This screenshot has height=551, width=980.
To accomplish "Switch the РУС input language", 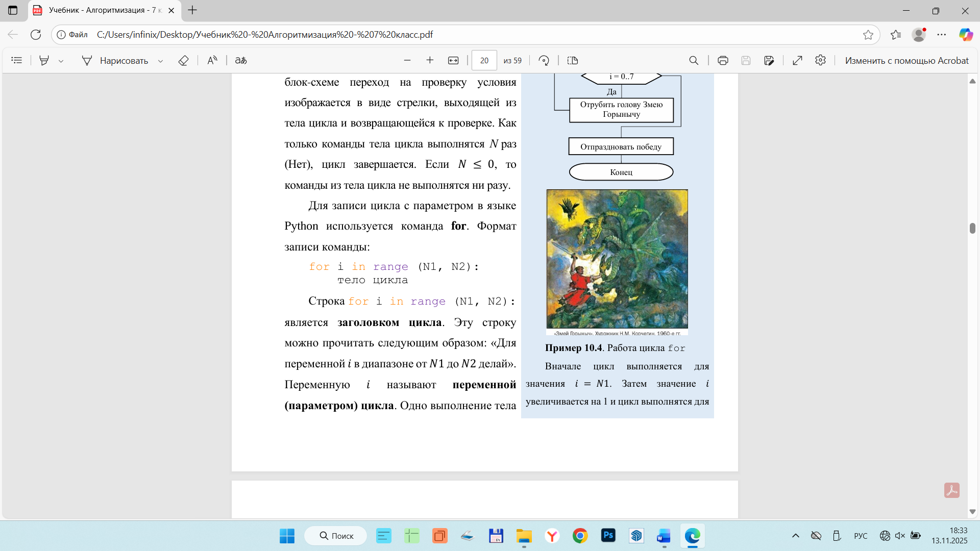I will click(861, 536).
